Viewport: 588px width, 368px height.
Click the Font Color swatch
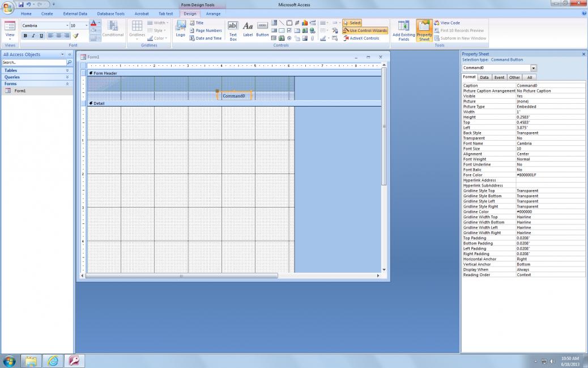[93, 23]
